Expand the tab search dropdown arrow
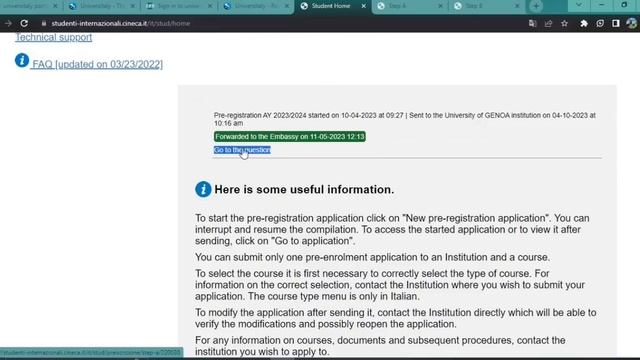Viewport: 640px width, 360px height. [x=579, y=6]
